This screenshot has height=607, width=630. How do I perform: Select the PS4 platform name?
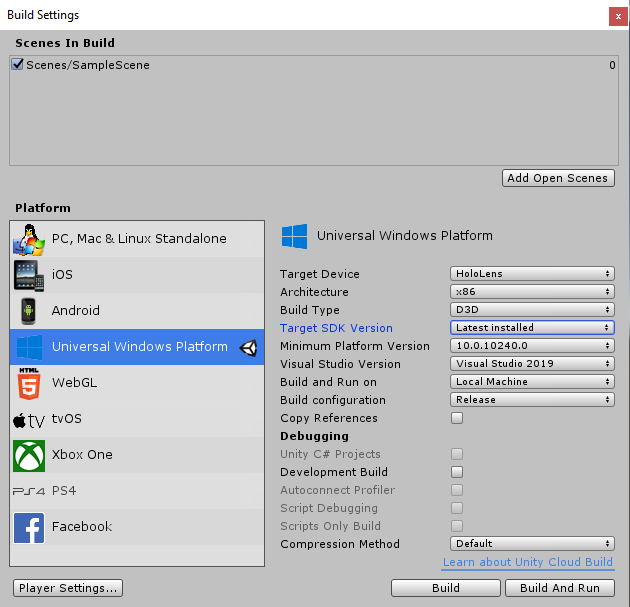pos(63,491)
